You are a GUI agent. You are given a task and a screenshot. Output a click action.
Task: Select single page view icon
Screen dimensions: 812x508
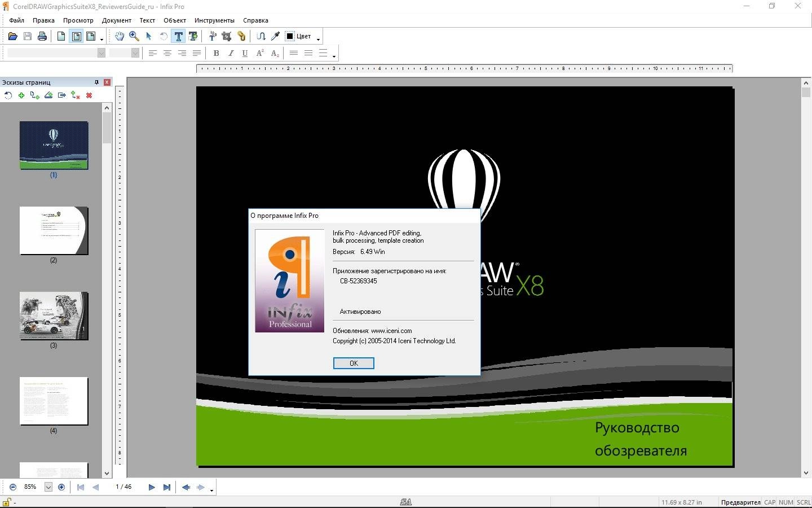click(x=61, y=36)
